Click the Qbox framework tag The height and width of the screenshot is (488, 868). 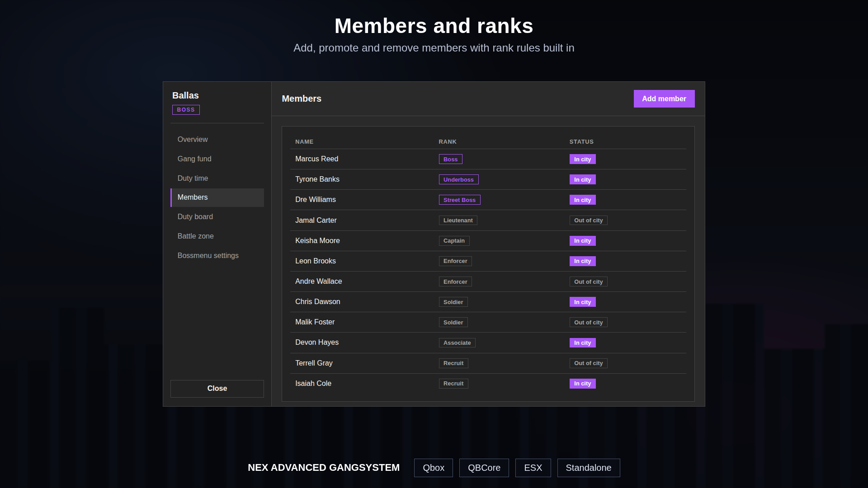pyautogui.click(x=434, y=468)
